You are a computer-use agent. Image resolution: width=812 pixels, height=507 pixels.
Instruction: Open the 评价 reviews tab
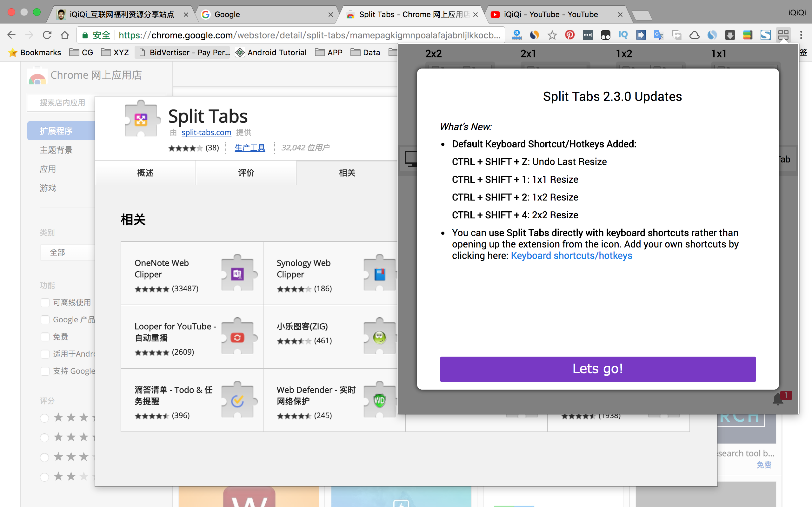click(x=246, y=173)
